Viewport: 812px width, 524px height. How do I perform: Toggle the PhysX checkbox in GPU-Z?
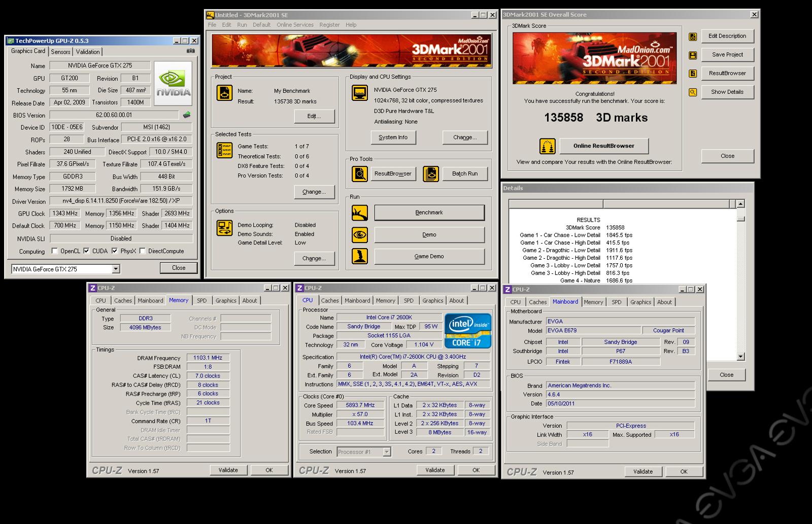click(x=115, y=251)
